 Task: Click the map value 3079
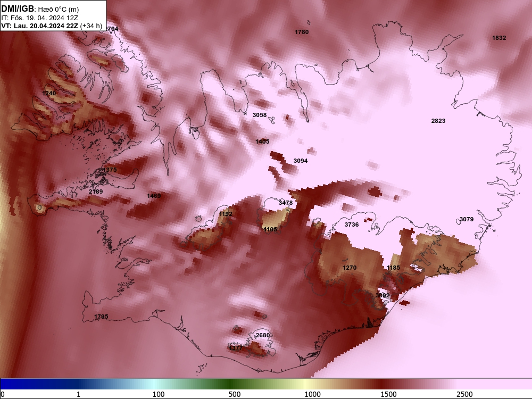[x=467, y=220]
